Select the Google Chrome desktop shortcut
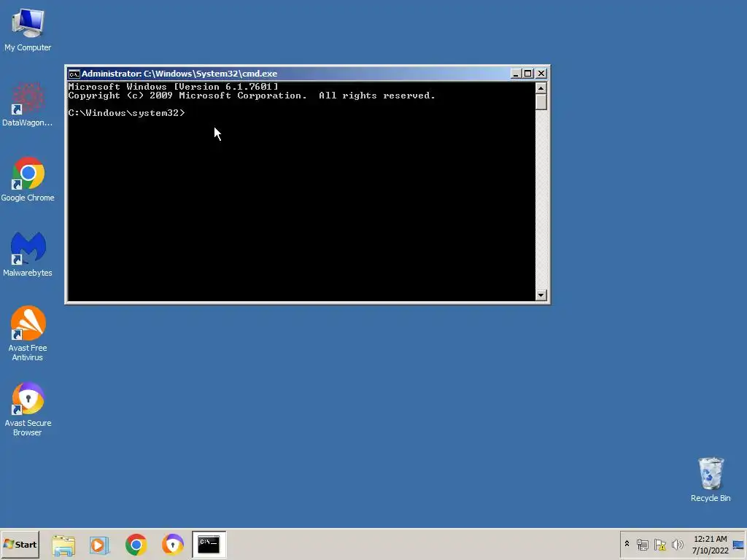Viewport: 747px width, 560px height. pyautogui.click(x=28, y=179)
